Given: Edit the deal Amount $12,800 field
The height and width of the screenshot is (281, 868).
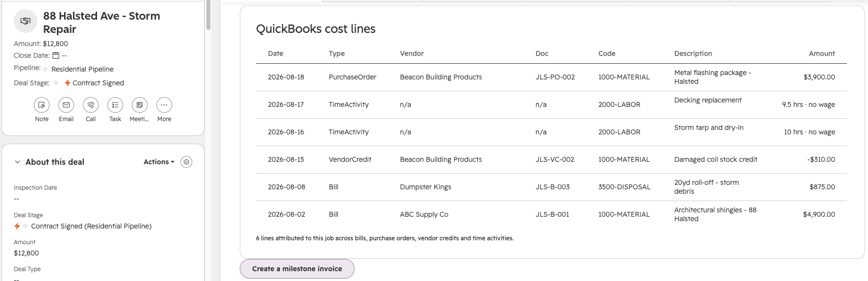Looking at the screenshot, I should (26, 253).
